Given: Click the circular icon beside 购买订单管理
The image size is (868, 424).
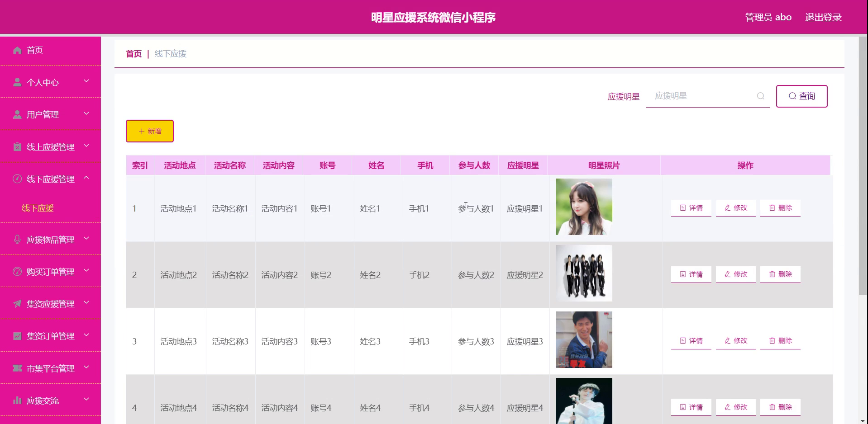Looking at the screenshot, I should pos(17,272).
